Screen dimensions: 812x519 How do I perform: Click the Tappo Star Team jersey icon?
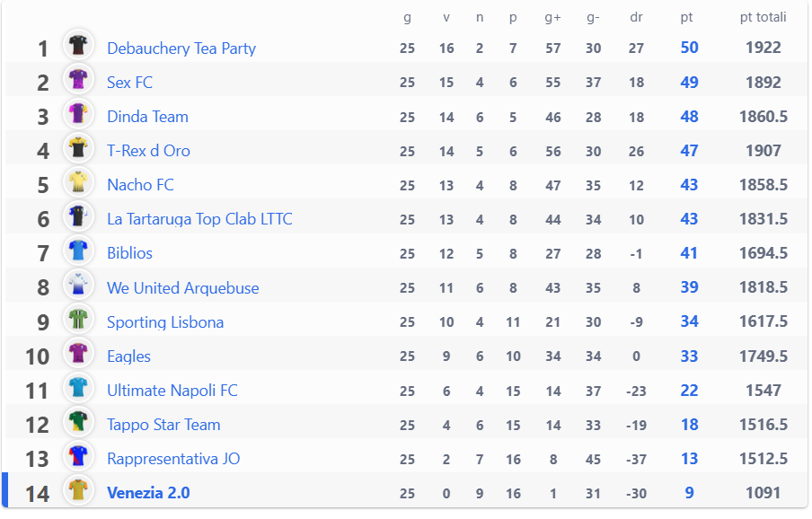[x=78, y=422]
